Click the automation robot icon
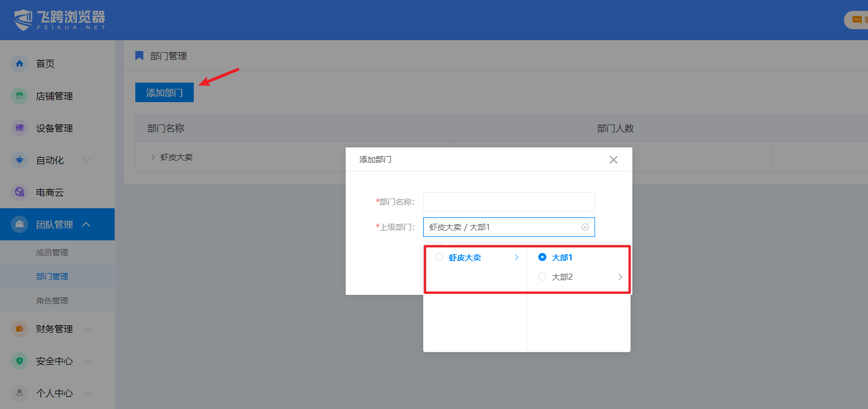The width and height of the screenshot is (868, 409). [x=19, y=161]
